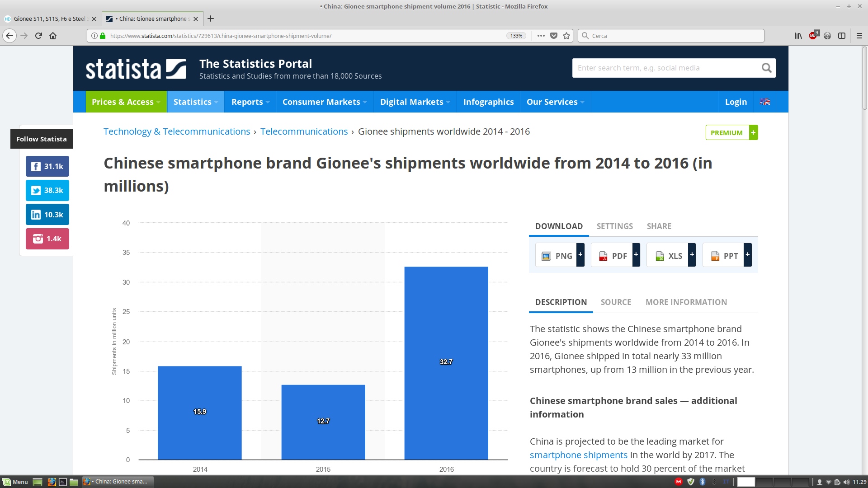
Task: Click the page vertical scrollbar thumb
Action: [x=864, y=78]
